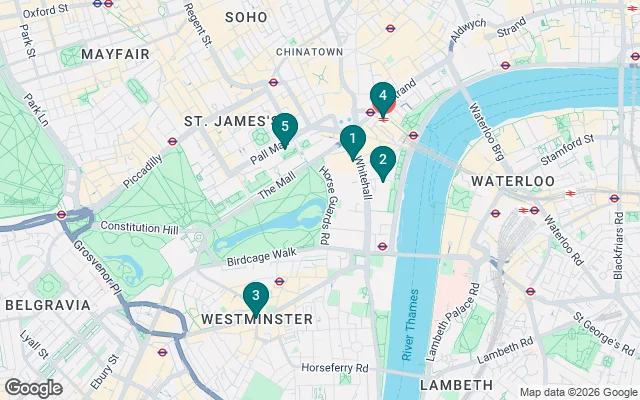Screen dimensions: 640x400
Task: Click the Underground icon near Ebury St
Action: point(162,352)
